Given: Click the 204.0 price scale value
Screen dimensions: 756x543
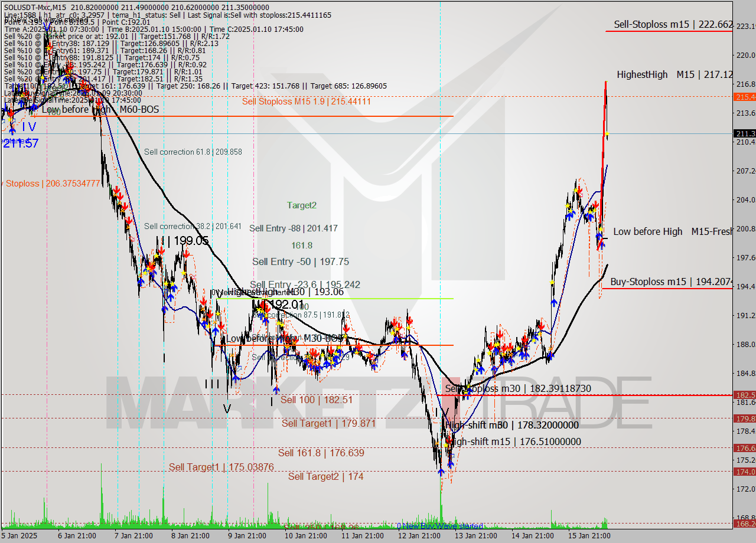Looking at the screenshot, I should (745, 199).
